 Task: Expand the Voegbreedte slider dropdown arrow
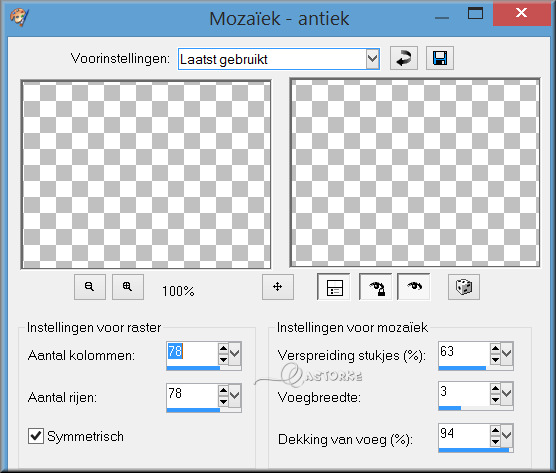[507, 393]
